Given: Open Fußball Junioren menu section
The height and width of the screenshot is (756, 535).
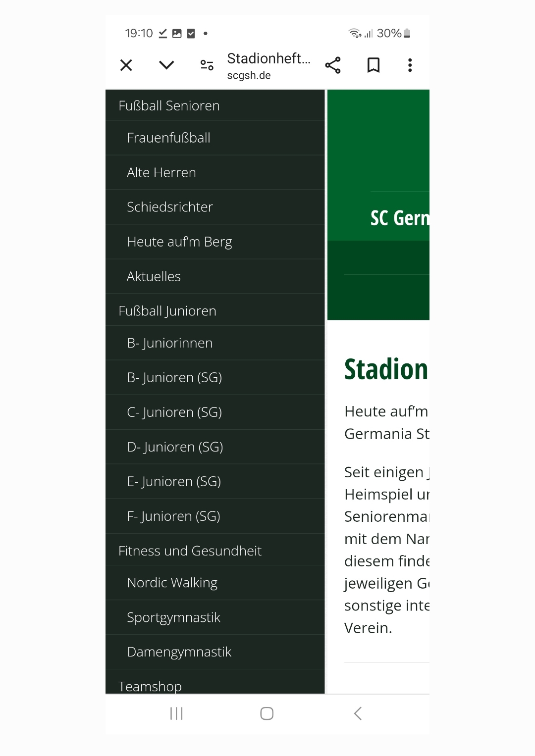Looking at the screenshot, I should click(x=167, y=311).
